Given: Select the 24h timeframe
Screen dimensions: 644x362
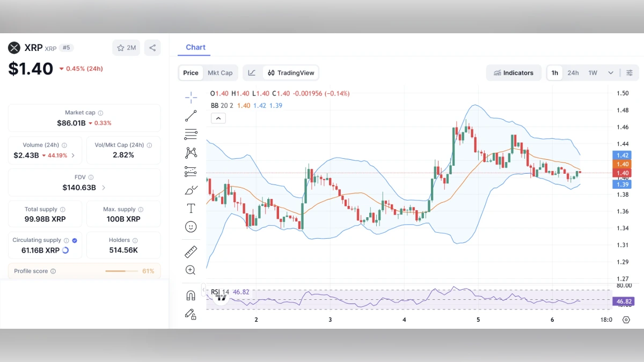Looking at the screenshot, I should [573, 72].
